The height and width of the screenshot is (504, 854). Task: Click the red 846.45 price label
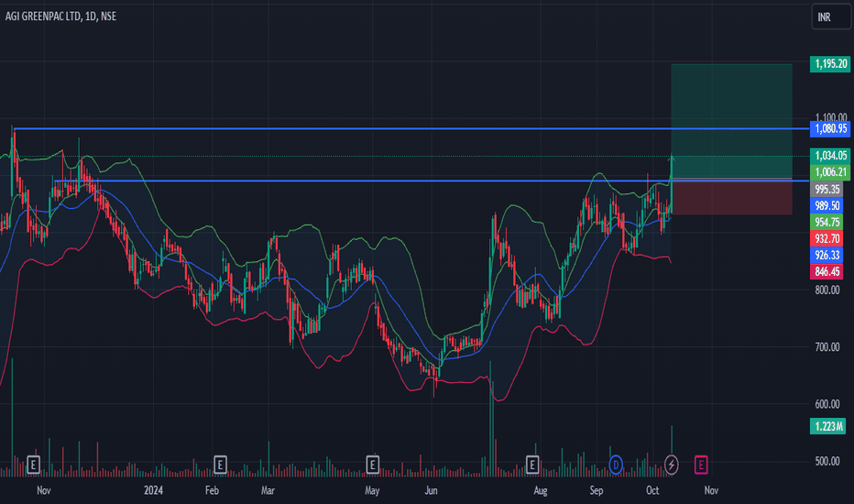click(827, 271)
